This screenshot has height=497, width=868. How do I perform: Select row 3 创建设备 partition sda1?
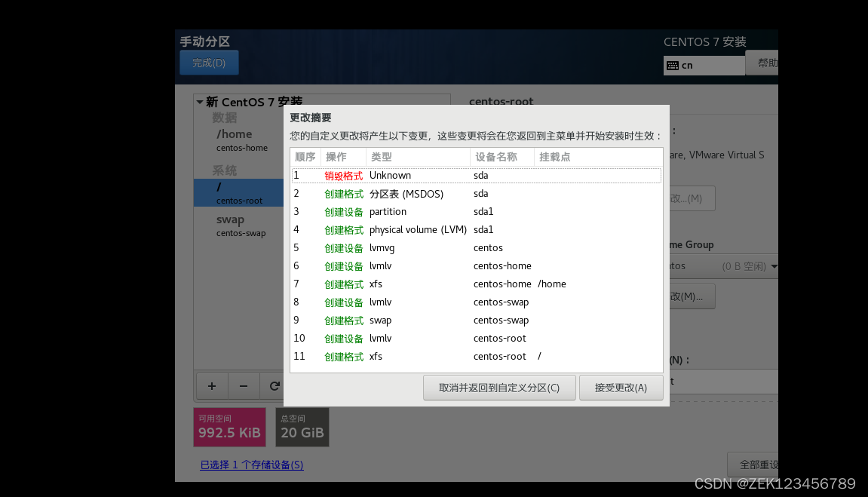pyautogui.click(x=477, y=211)
